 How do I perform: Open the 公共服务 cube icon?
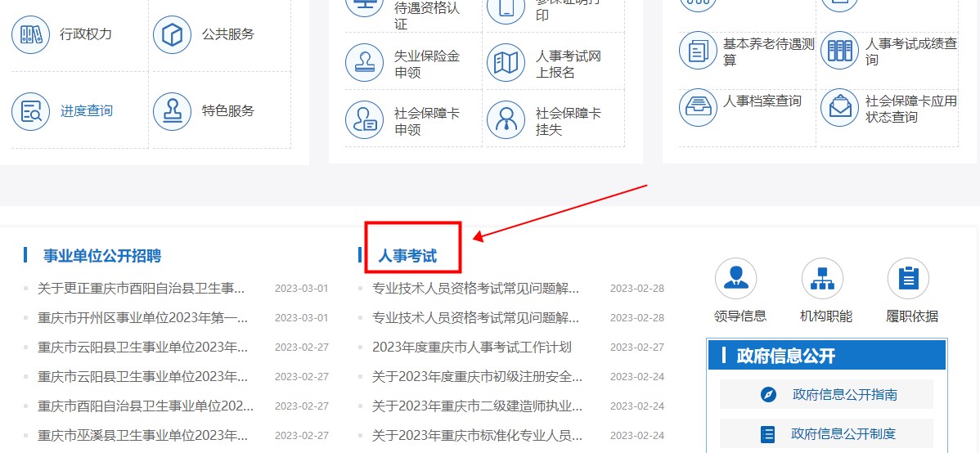[x=173, y=34]
